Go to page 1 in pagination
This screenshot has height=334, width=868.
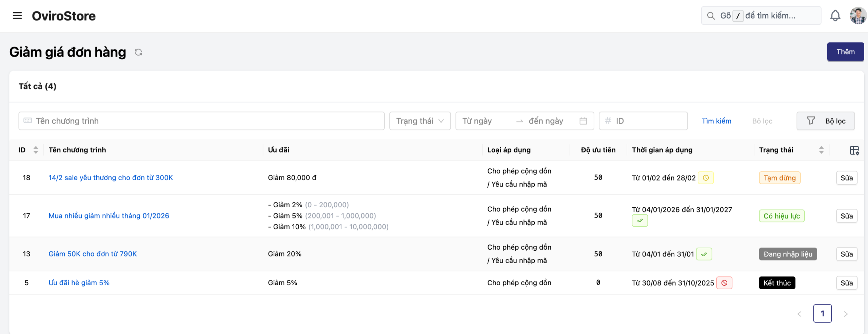coord(822,314)
